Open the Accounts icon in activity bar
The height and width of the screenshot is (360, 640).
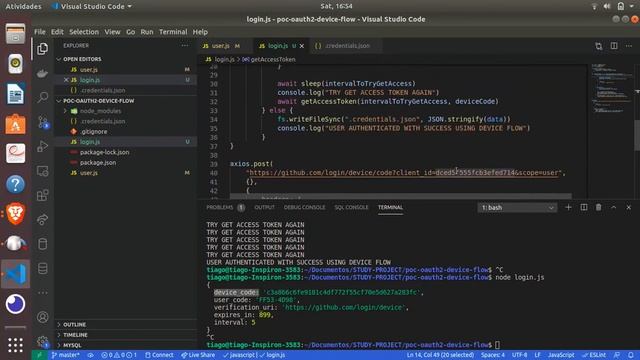coord(42,317)
